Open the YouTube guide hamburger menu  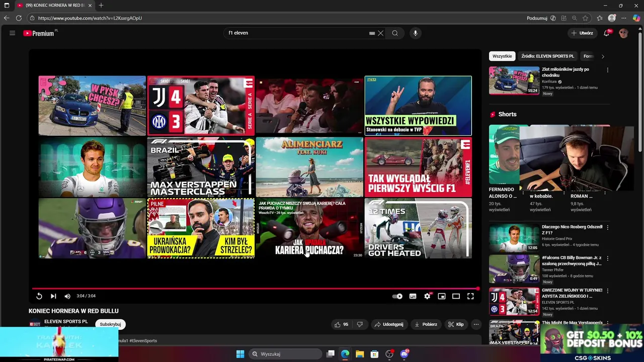pos(12,33)
